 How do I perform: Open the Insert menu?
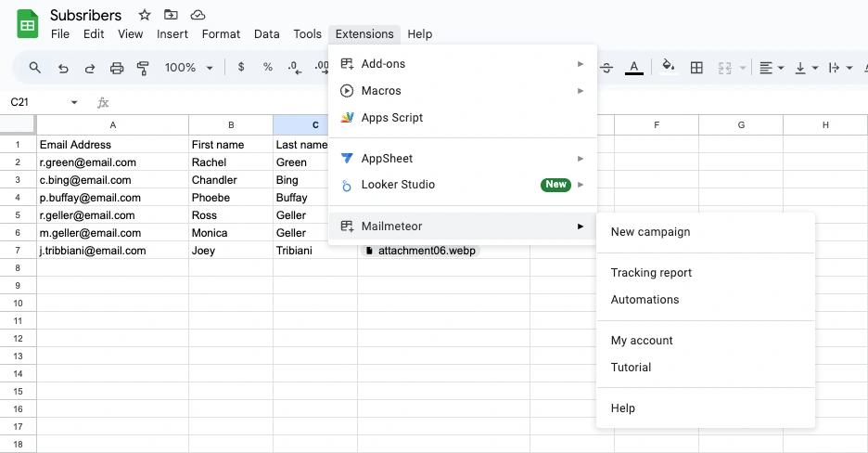click(x=172, y=34)
